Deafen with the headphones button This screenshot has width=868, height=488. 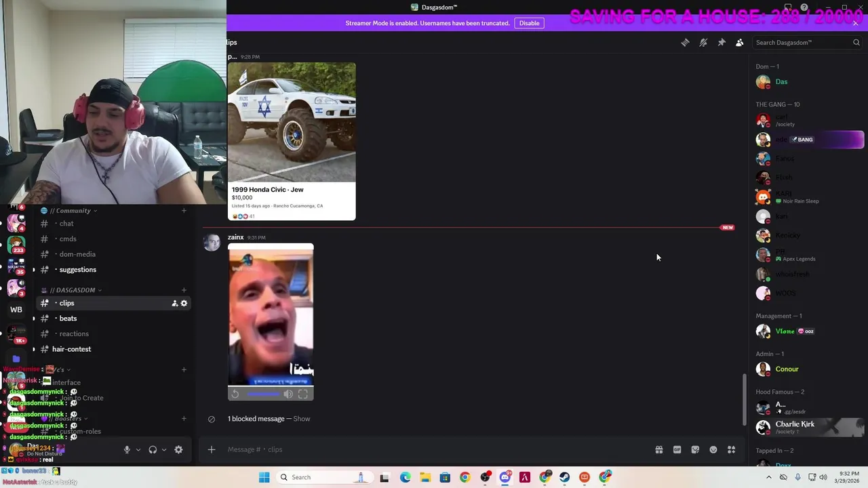[x=153, y=449]
